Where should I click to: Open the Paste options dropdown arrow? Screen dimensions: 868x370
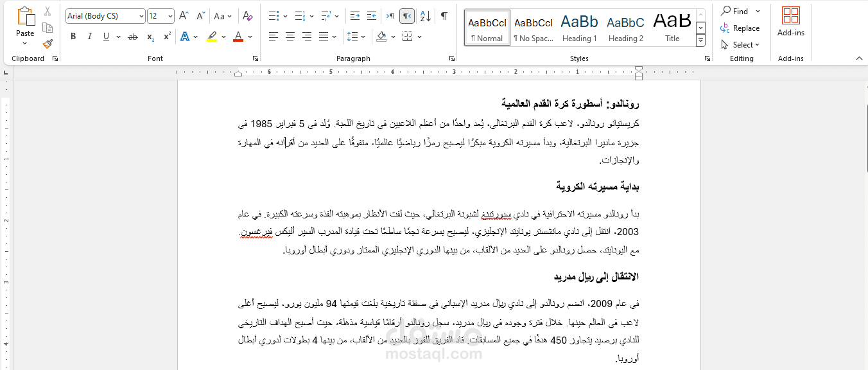pos(25,44)
